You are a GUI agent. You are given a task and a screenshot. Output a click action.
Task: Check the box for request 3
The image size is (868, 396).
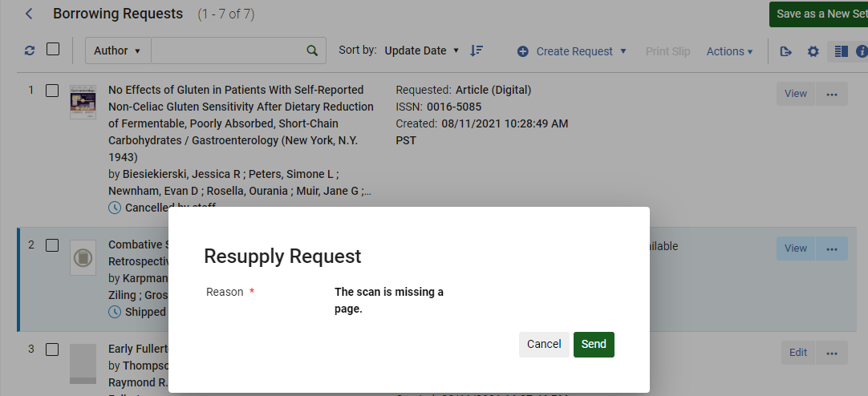click(52, 350)
